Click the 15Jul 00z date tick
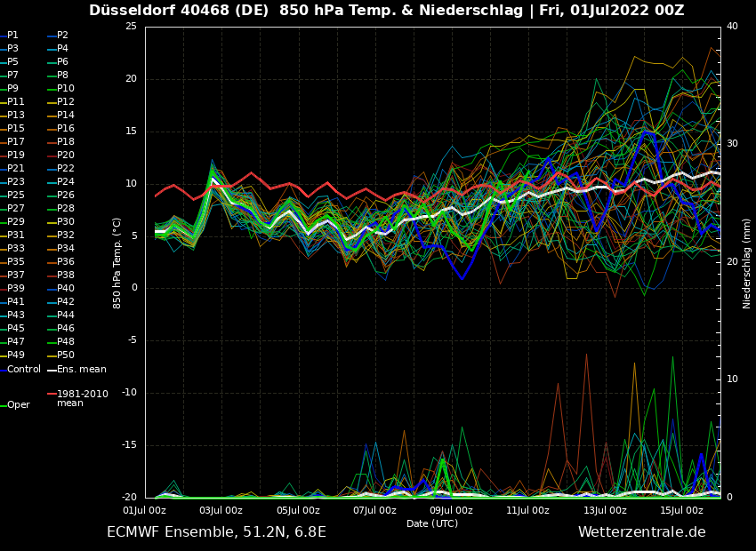Screen dimensions: 756x551 [x=681, y=511]
